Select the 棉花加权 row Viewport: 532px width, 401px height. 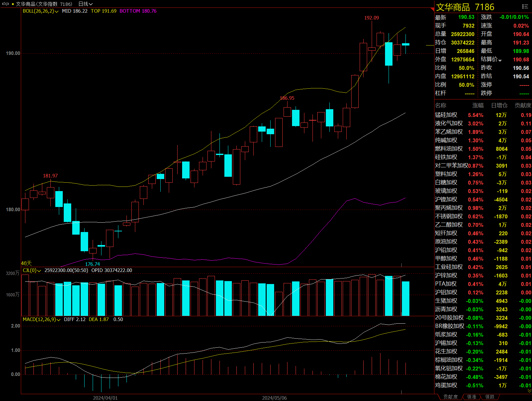coord(483,377)
